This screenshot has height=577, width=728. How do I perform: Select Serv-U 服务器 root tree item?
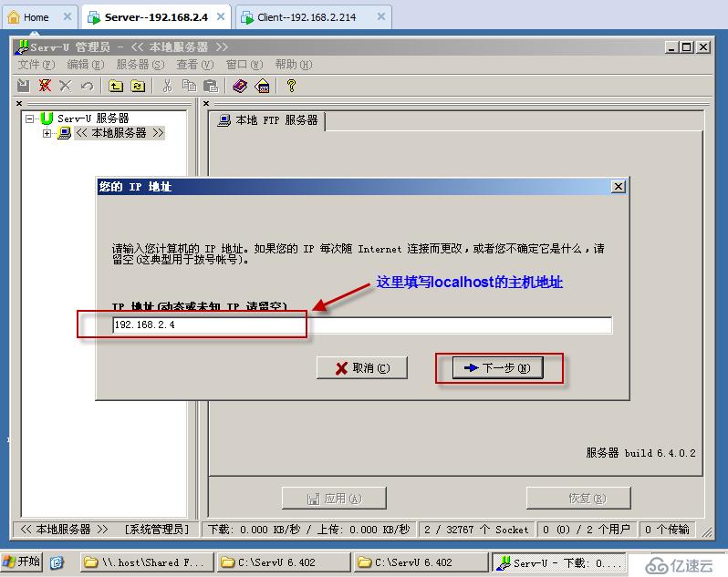pyautogui.click(x=93, y=118)
